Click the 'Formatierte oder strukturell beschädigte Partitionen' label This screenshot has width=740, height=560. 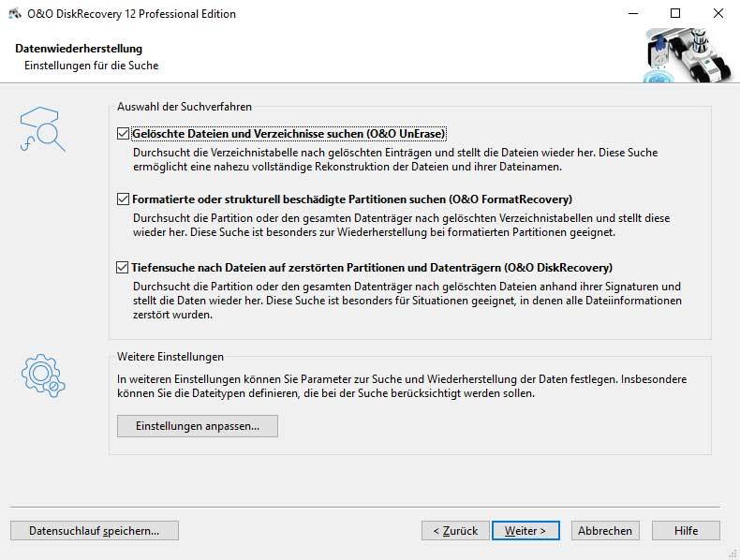(x=352, y=199)
